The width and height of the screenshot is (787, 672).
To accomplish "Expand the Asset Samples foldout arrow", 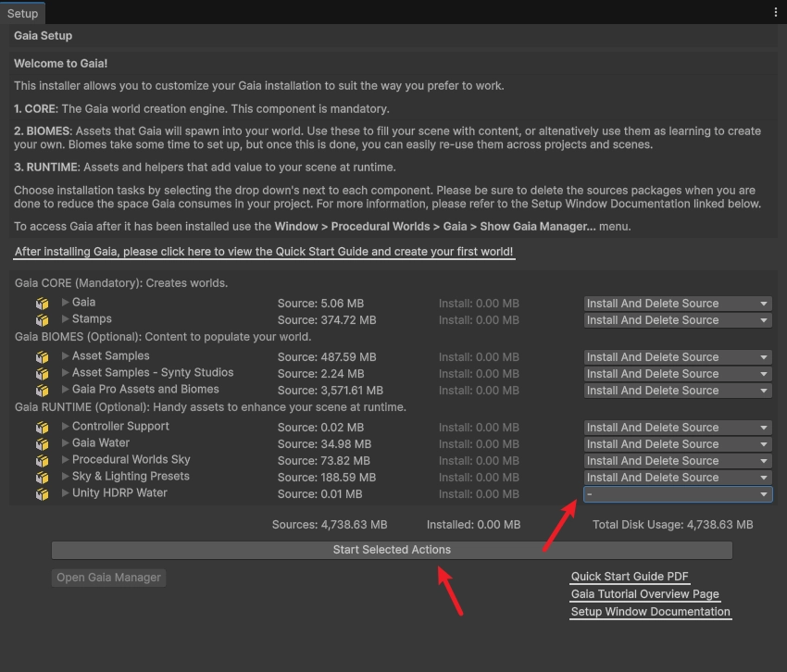I will (65, 355).
